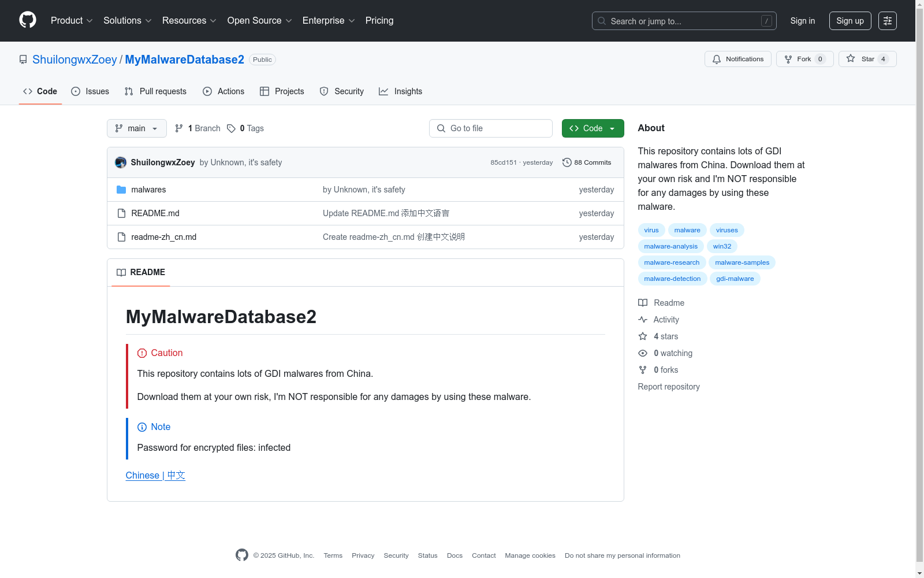The height and width of the screenshot is (578, 924).
Task: Switch to the Pull requests tab
Action: (155, 91)
